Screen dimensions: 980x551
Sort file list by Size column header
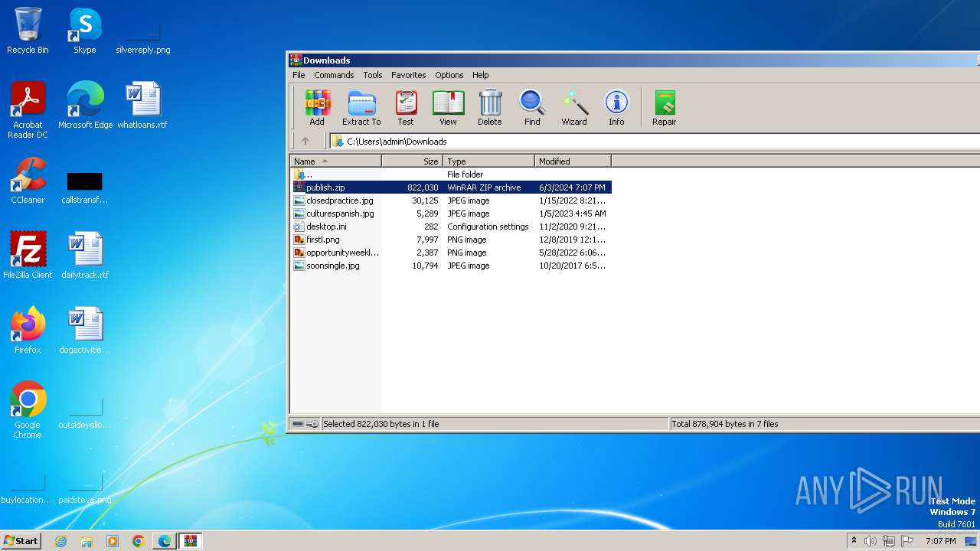(x=413, y=161)
